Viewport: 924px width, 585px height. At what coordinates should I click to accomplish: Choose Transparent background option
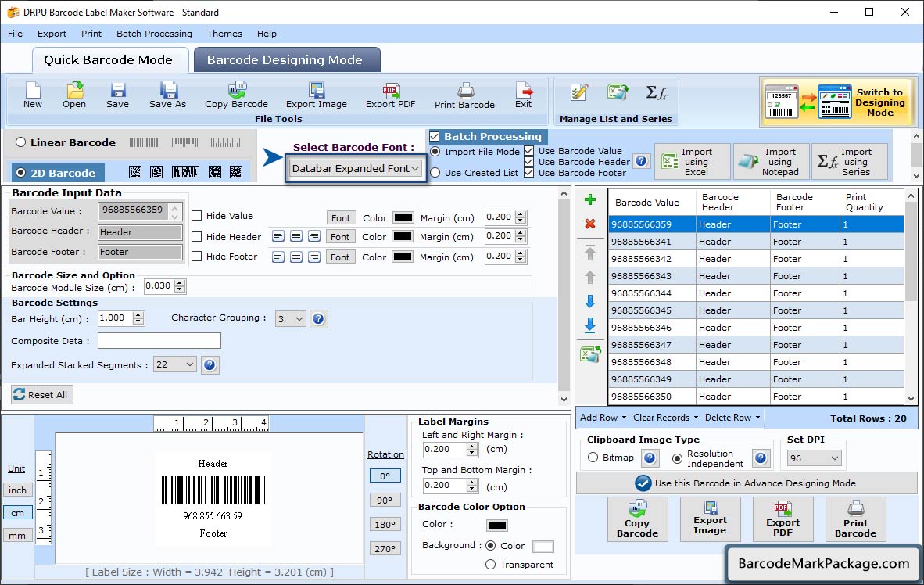(490, 565)
